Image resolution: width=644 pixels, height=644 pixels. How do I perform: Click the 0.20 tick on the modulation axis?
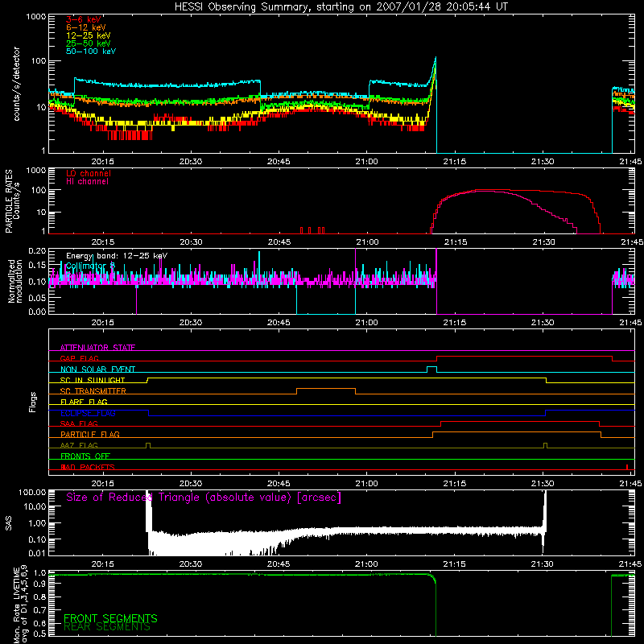(x=37, y=250)
